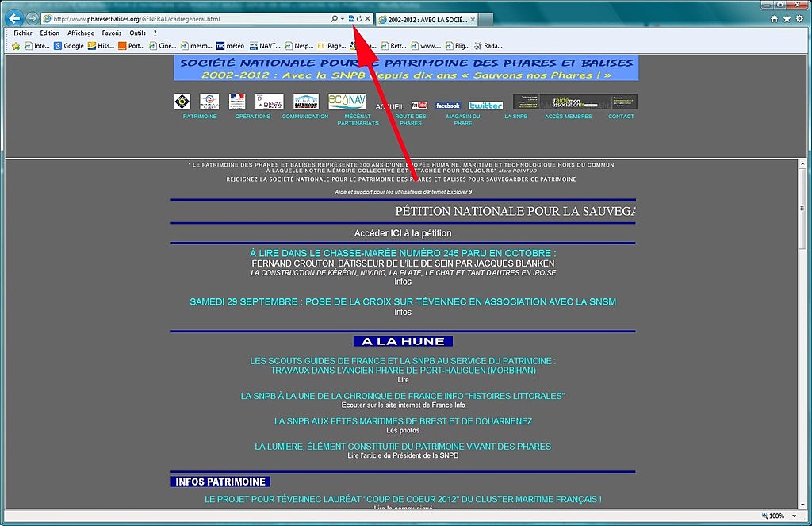Open the Nesp... favorites bar bookmark
Image resolution: width=812 pixels, height=526 pixels.
point(299,46)
